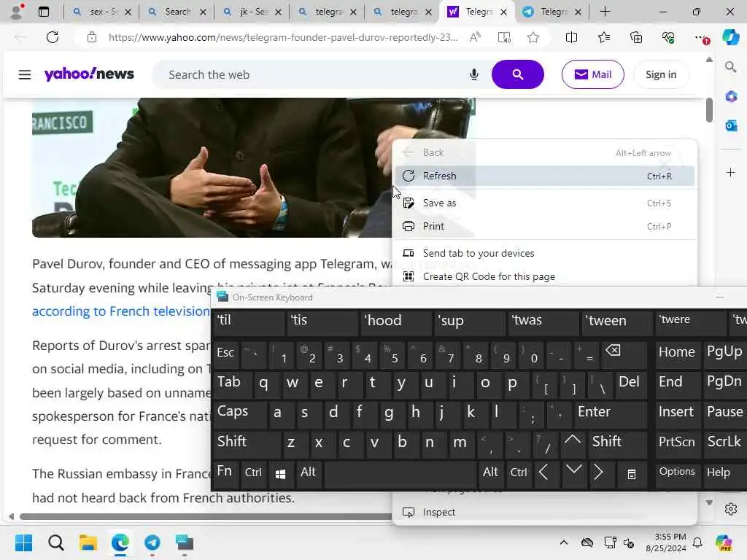The width and height of the screenshot is (747, 560).
Task: Click Windows logo key on keyboard
Action: point(281,473)
